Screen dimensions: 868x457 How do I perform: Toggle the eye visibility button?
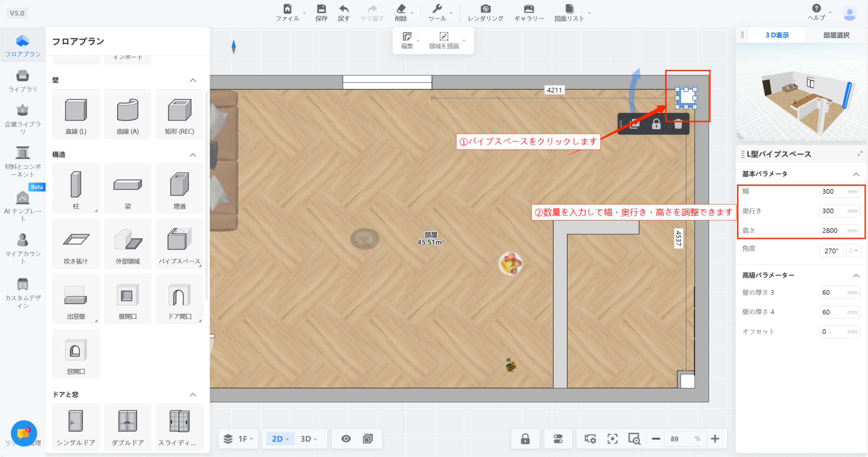point(346,439)
